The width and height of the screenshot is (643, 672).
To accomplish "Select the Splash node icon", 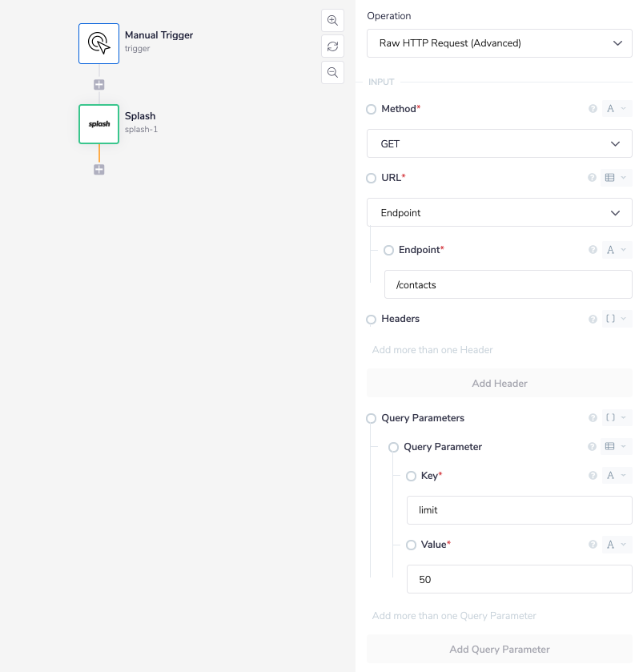I will (x=98, y=124).
